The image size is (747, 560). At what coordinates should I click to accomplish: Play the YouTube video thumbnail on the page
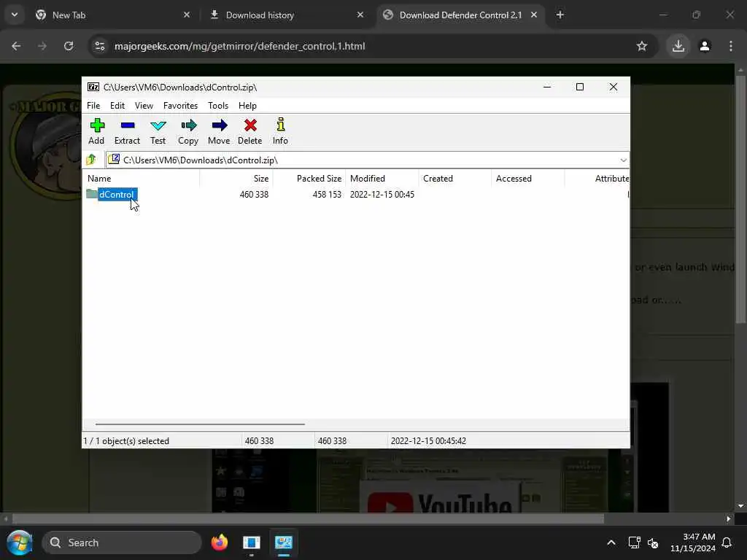pos(391,504)
